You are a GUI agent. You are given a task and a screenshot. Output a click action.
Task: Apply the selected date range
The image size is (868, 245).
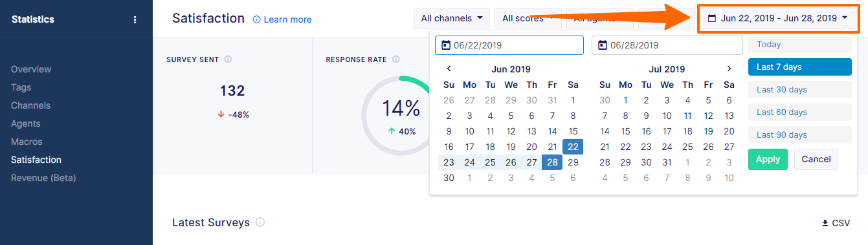768,160
